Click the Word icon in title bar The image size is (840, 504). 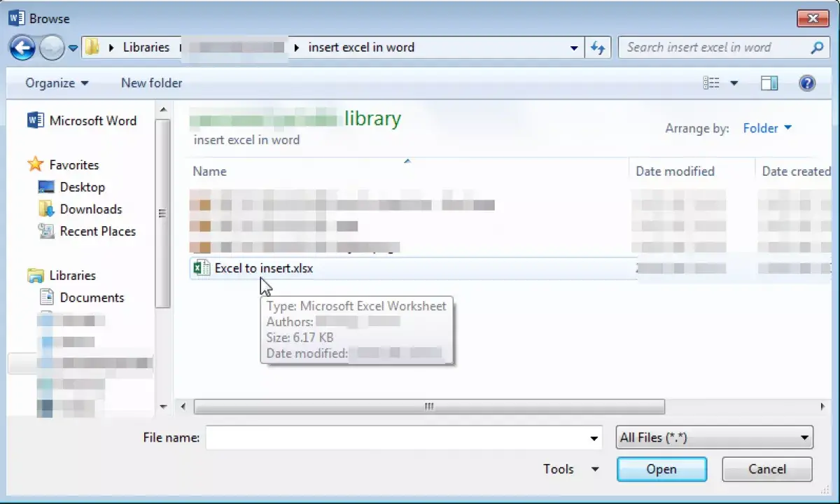pos(17,17)
